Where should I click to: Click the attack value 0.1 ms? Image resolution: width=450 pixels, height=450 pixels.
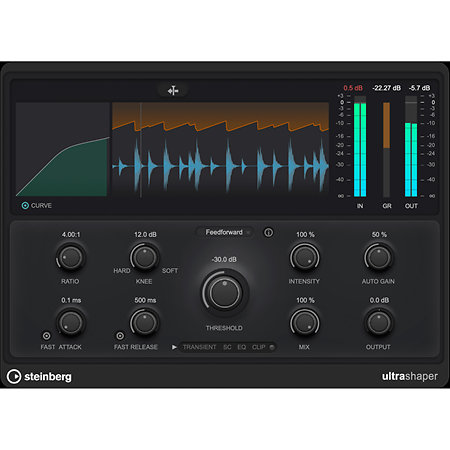click(71, 300)
